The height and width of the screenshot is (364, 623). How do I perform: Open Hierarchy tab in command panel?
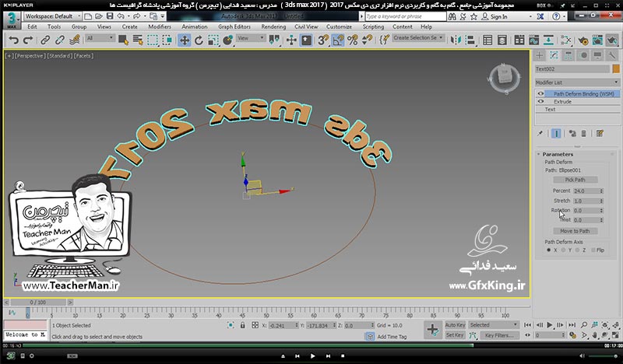(568, 55)
